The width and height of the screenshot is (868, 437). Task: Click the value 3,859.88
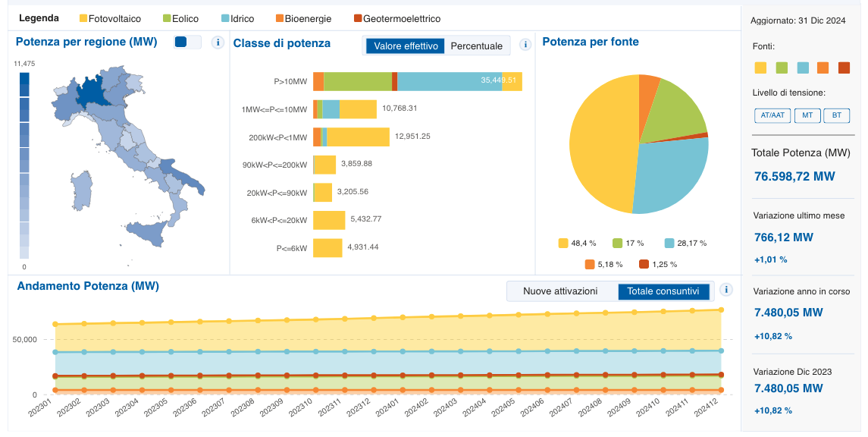point(356,163)
